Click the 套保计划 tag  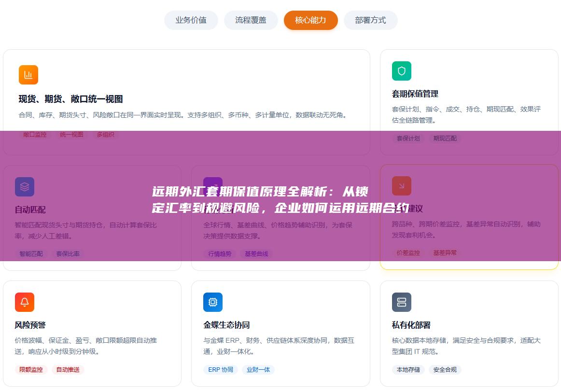[x=408, y=139]
